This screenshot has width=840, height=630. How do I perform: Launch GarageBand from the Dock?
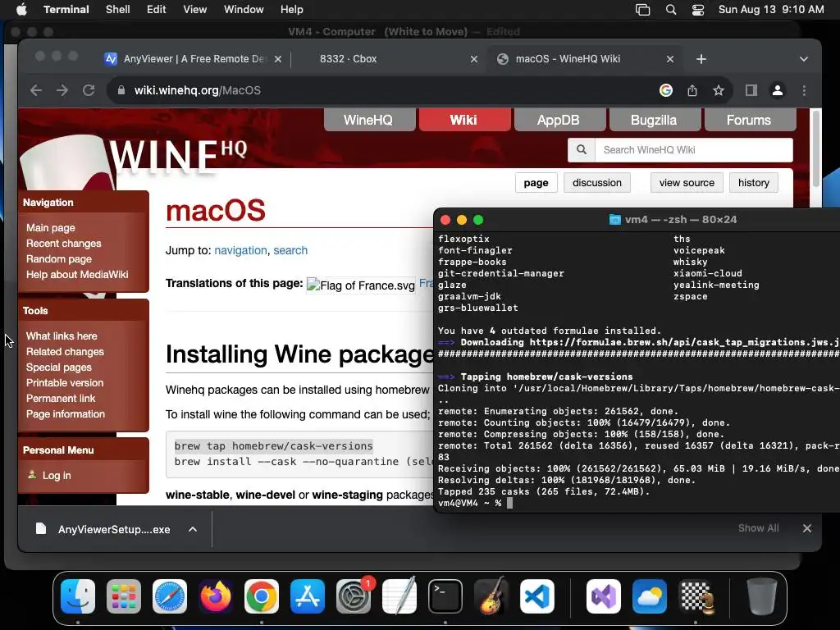tap(491, 596)
